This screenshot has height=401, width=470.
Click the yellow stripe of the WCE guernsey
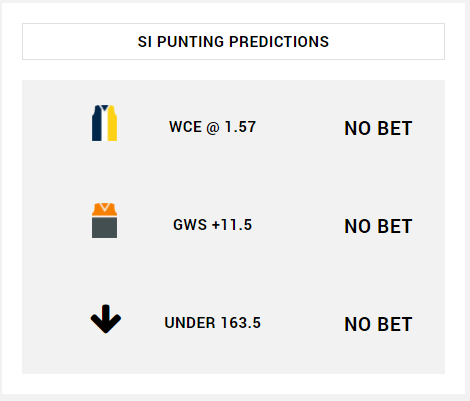[x=112, y=124]
